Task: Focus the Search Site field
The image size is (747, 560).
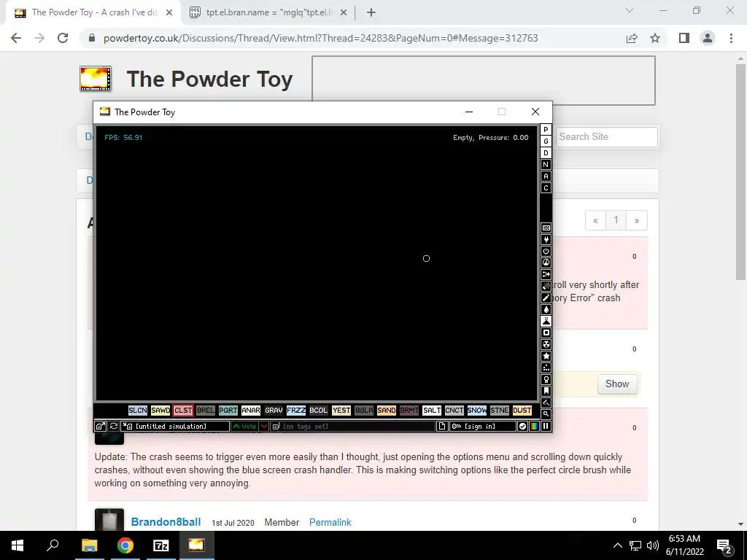Action: pos(606,137)
